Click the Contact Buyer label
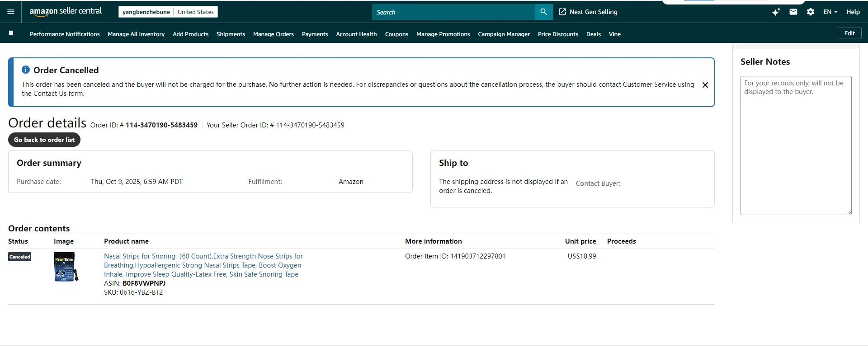The width and height of the screenshot is (868, 348). point(598,183)
